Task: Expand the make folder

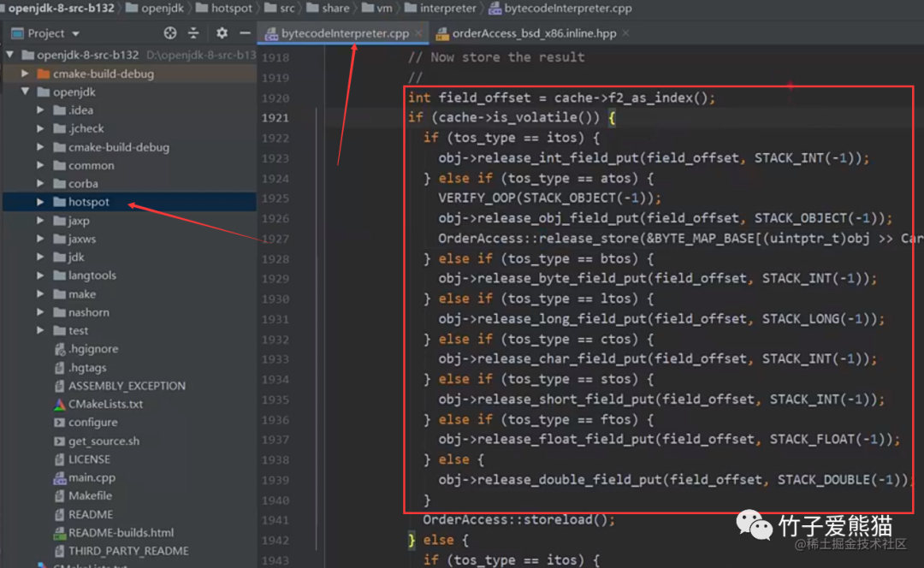Action: [40, 294]
